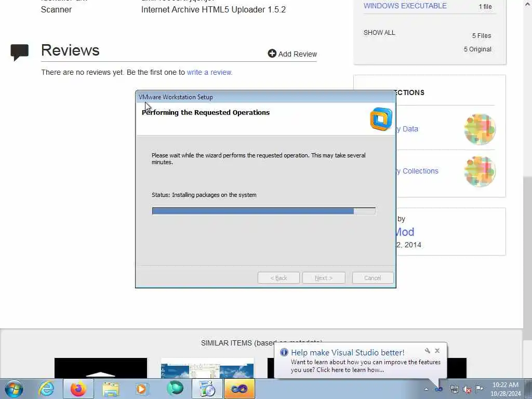Click the VMware Workstation Setup title bar
This screenshot has height=399, width=532.
pyautogui.click(x=265, y=97)
